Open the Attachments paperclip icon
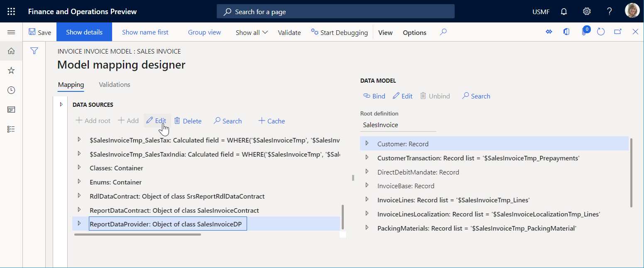 (x=585, y=31)
